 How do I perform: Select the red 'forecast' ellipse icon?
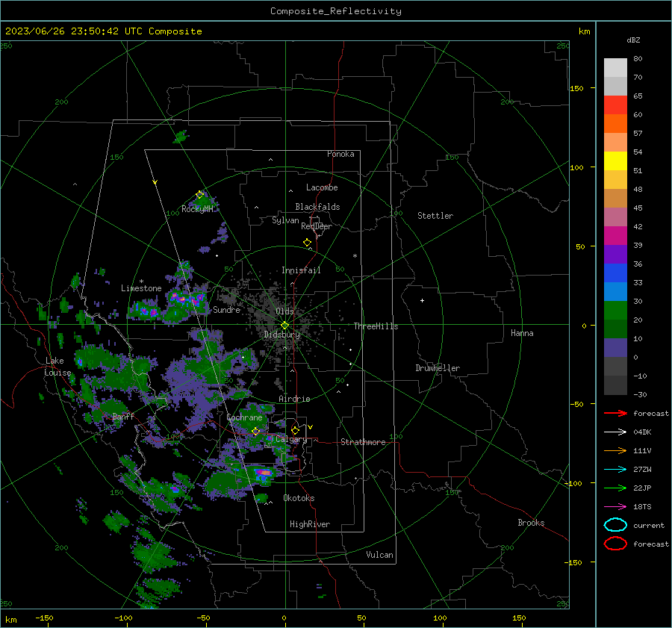click(x=615, y=544)
